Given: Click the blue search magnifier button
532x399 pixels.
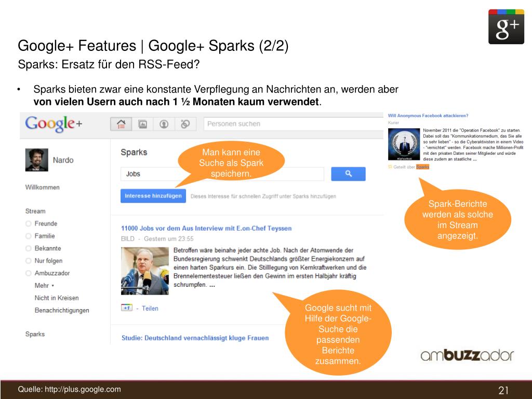Looking at the screenshot, I should tap(348, 174).
